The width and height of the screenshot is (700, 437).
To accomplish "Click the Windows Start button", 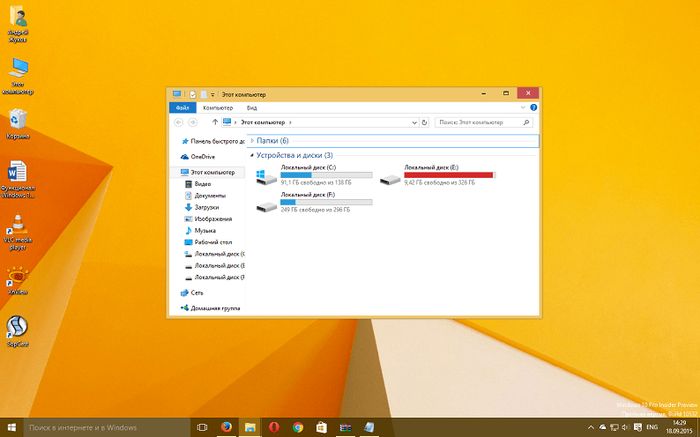I will [10, 426].
